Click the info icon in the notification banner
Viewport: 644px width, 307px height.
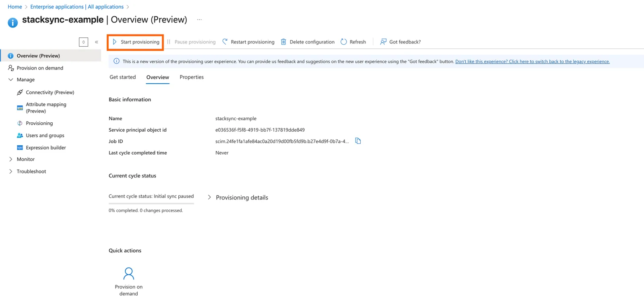116,61
